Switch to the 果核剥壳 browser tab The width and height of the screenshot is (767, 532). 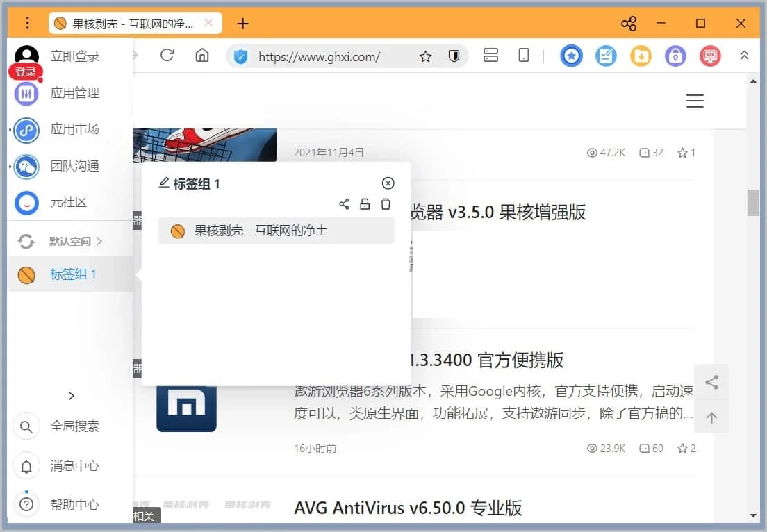132,23
